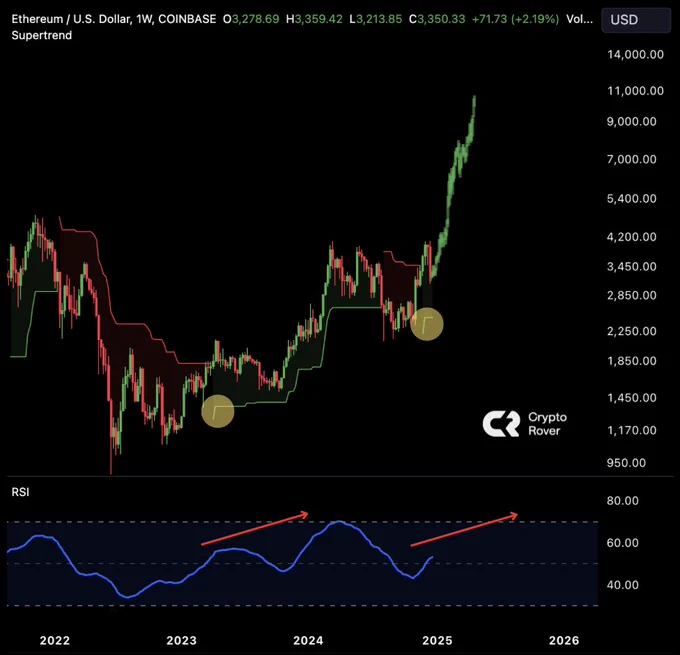Click the 1,450.00 price axis label
The width and height of the screenshot is (680, 655).
click(632, 398)
